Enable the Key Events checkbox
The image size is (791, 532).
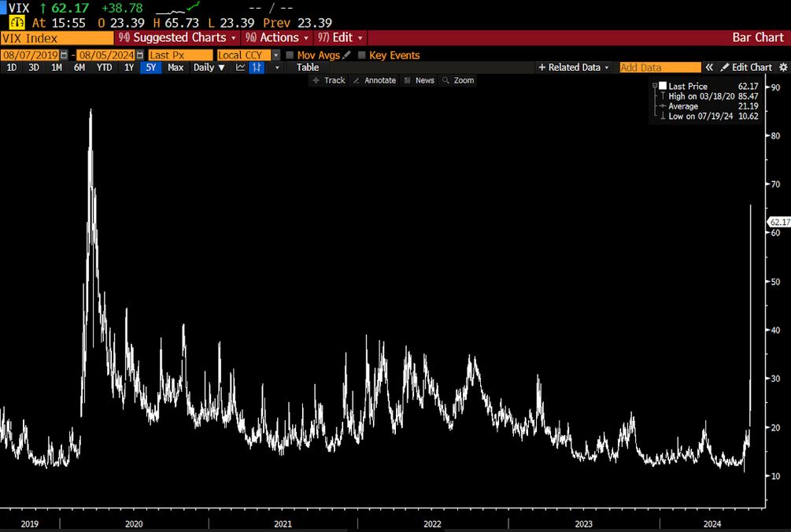(x=362, y=55)
